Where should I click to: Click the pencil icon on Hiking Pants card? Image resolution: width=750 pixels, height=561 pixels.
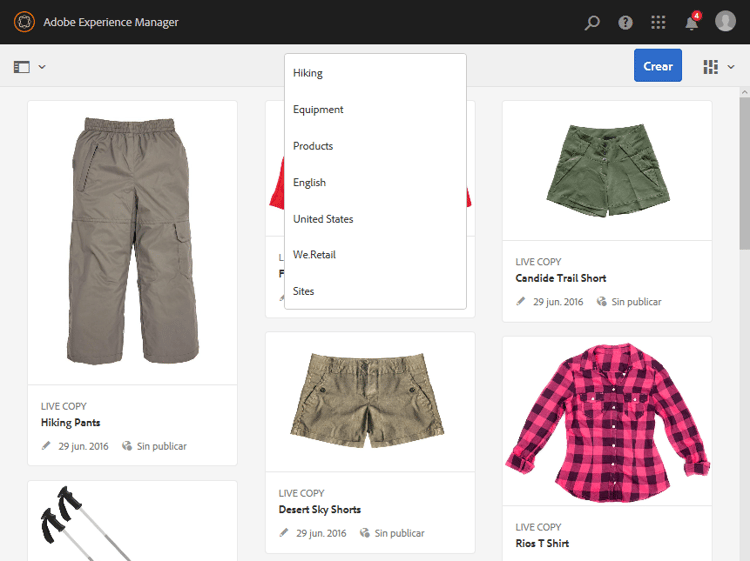[46, 446]
